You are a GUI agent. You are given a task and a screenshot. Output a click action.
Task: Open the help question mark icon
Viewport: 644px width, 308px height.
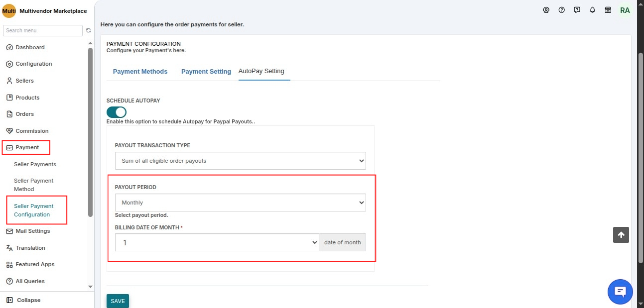coord(561,10)
